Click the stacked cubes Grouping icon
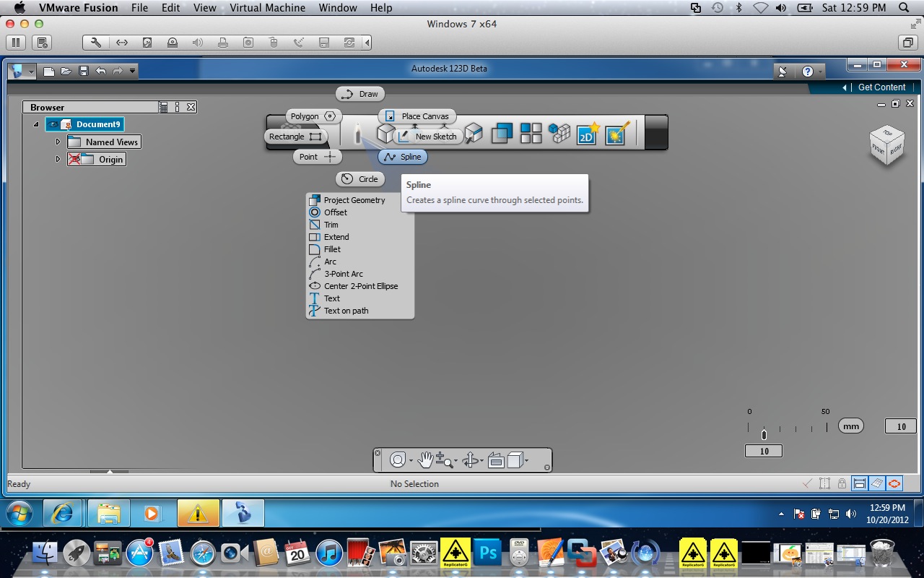This screenshot has width=924, height=578. click(559, 133)
